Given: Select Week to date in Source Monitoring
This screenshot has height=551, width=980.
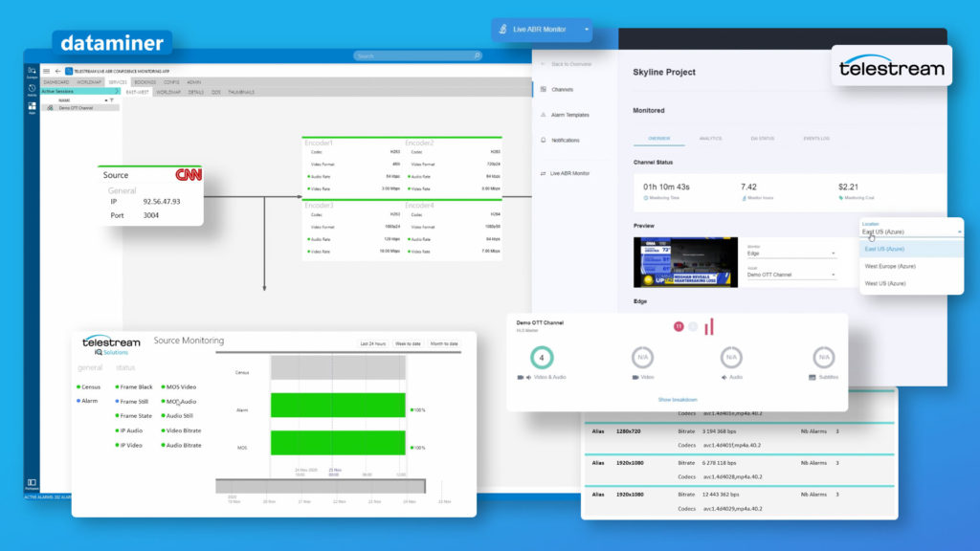Looking at the screenshot, I should [x=409, y=343].
